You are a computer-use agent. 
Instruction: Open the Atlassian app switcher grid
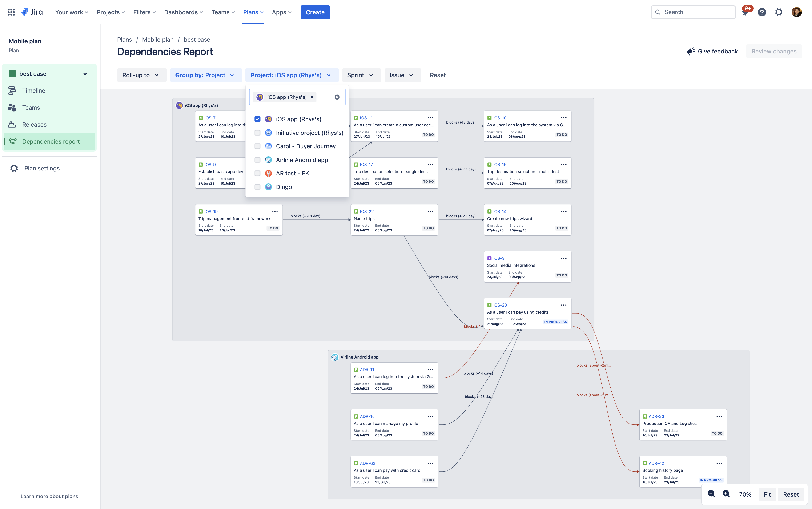pos(11,12)
